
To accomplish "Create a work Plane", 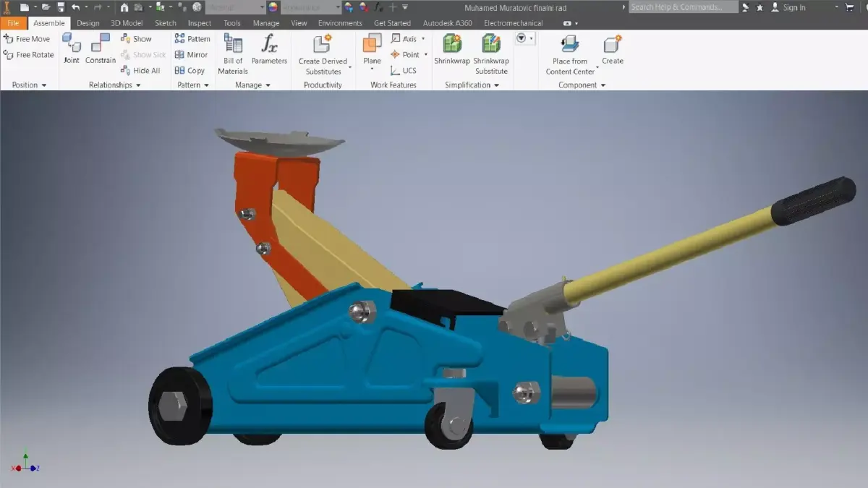I will coord(372,49).
